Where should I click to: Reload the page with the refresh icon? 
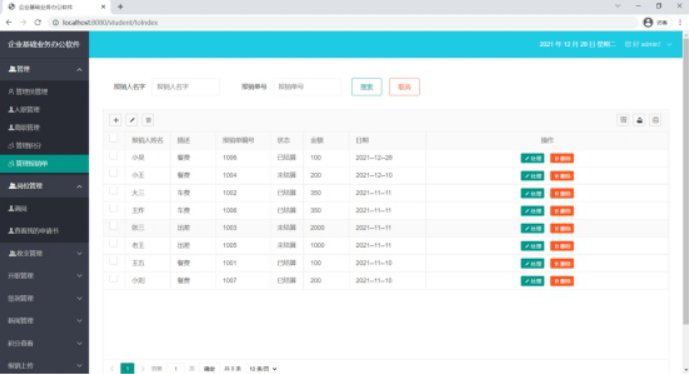[x=38, y=22]
